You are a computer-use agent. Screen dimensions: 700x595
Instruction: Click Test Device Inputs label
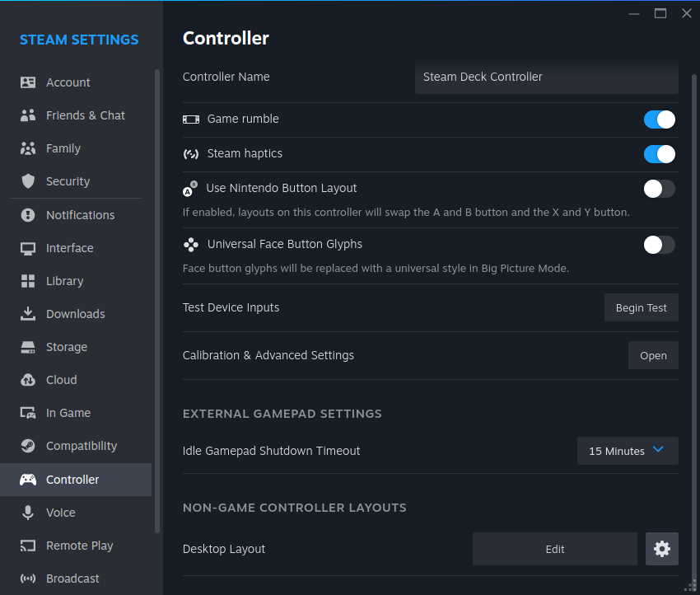[231, 307]
